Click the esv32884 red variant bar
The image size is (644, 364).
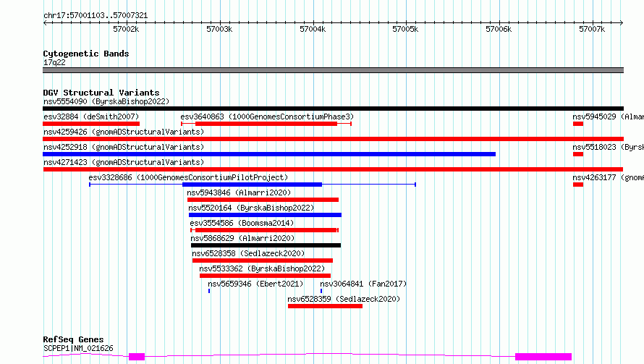point(91,124)
